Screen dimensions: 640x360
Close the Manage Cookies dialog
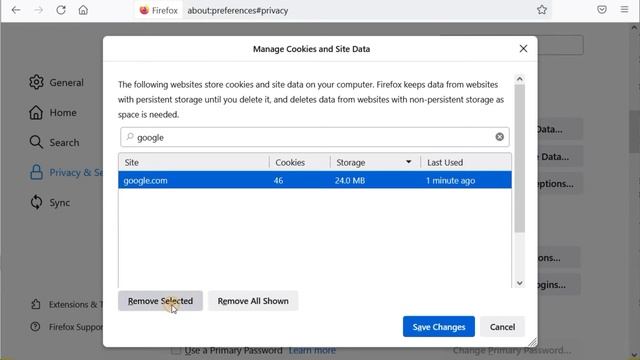(523, 49)
